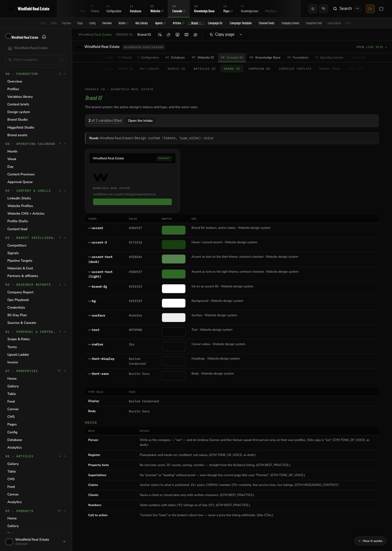This screenshot has height=551, width=392.
Task: Collapse the 07 Properties sidebar section
Action: (65, 371)
